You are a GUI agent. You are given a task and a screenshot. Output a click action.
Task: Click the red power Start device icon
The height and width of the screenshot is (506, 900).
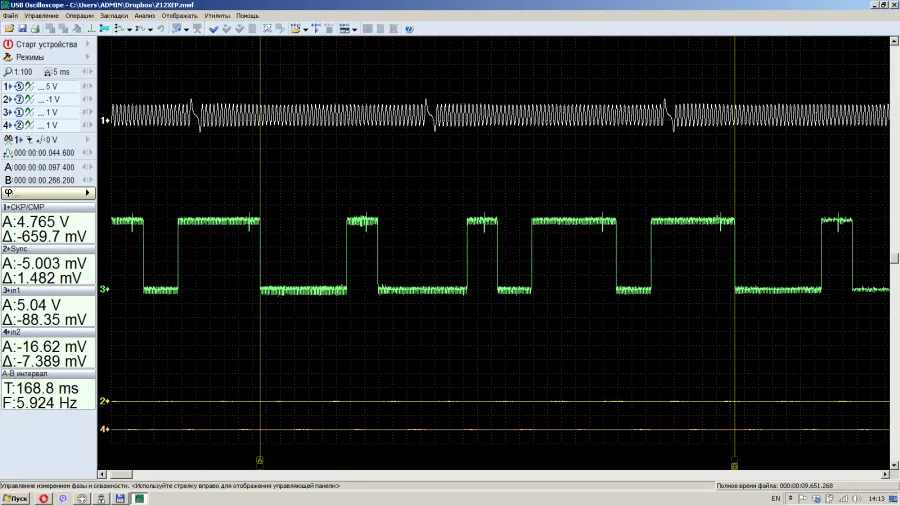click(x=8, y=44)
